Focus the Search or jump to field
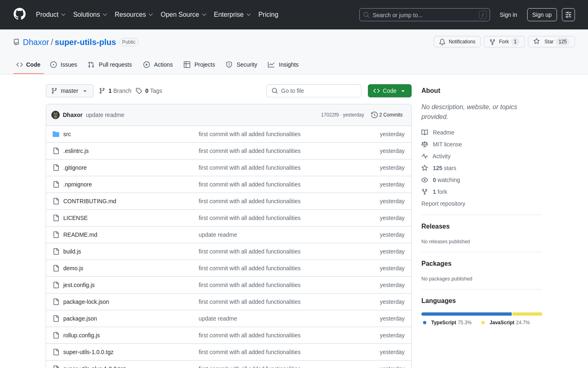 [x=425, y=15]
